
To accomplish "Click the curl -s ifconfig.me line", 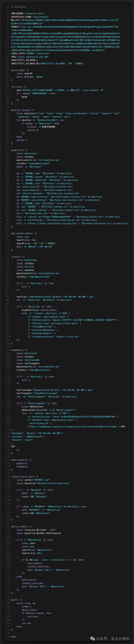I will [x=57, y=220].
